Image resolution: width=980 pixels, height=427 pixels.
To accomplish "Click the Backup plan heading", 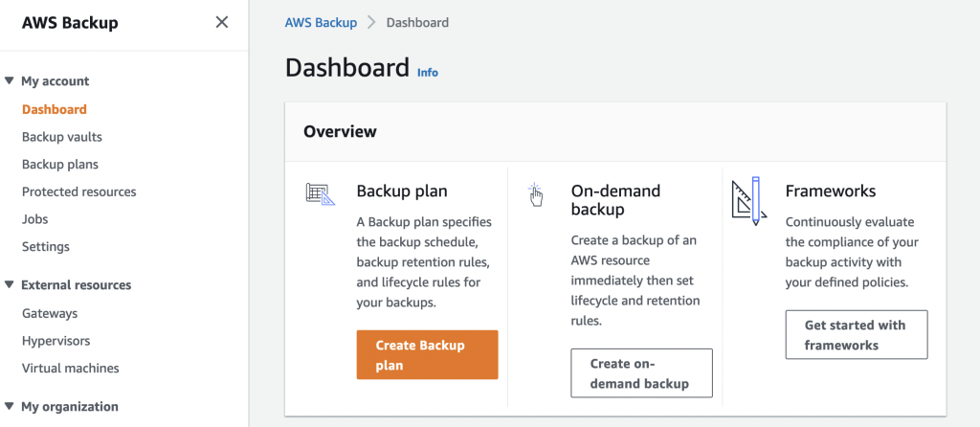I will pyautogui.click(x=402, y=191).
